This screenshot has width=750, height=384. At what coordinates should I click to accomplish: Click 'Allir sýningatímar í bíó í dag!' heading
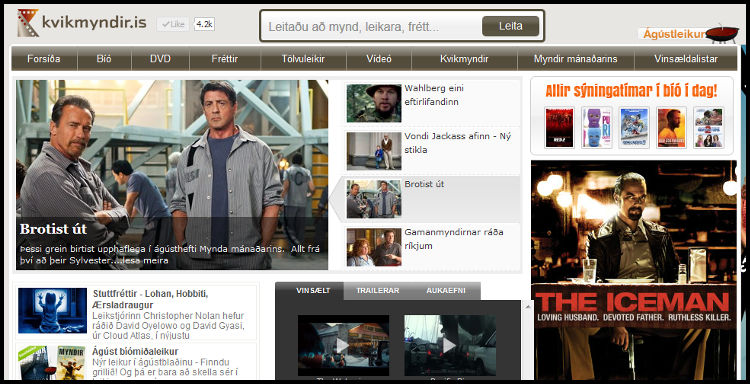click(x=631, y=90)
